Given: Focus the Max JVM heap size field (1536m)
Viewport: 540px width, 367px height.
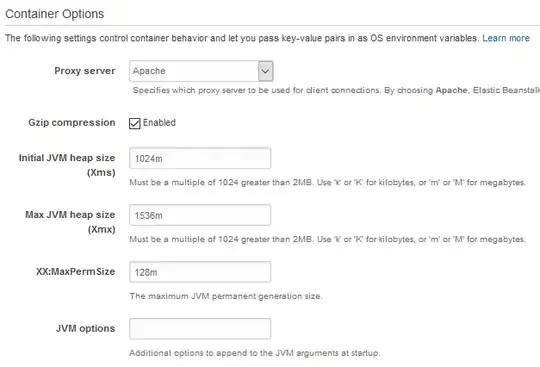Looking at the screenshot, I should point(200,215).
